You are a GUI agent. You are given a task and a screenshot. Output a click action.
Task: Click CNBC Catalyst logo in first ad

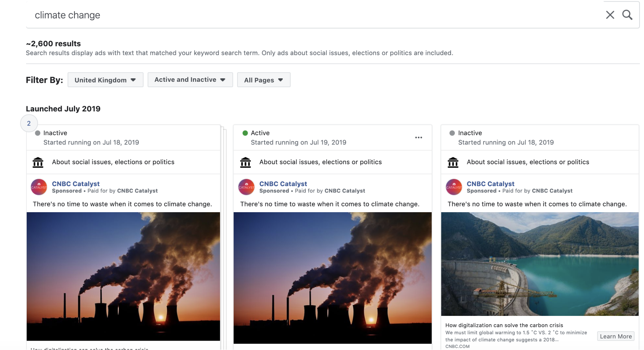point(39,187)
